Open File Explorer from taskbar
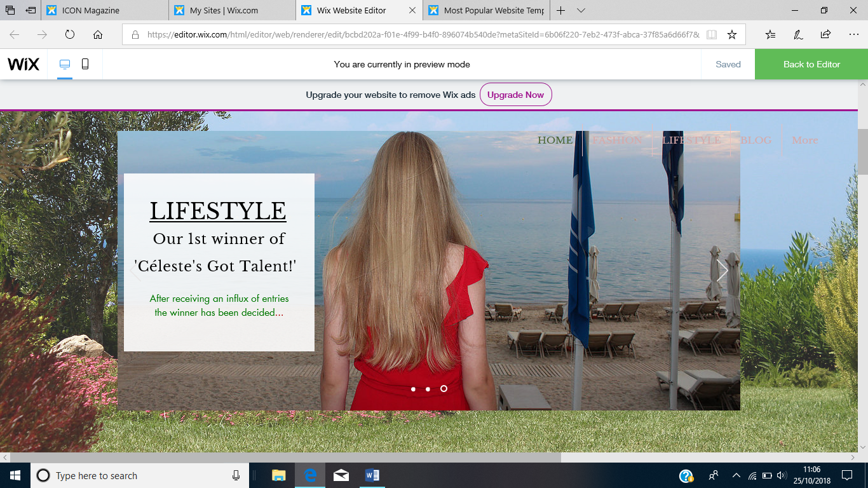 pos(278,475)
